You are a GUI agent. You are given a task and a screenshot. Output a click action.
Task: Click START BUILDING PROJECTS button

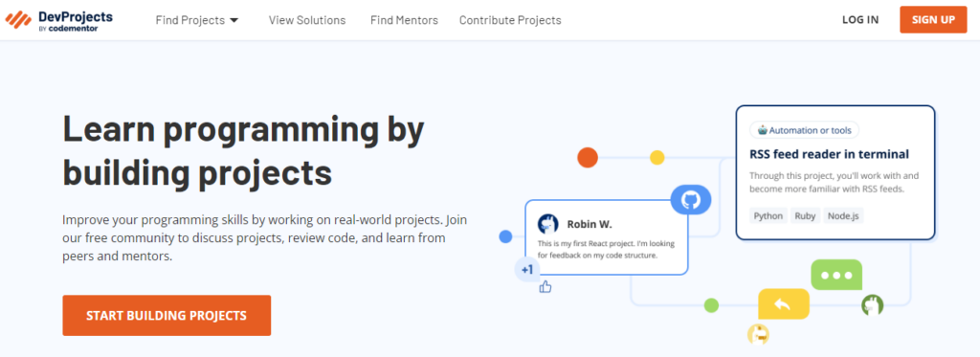(x=167, y=316)
